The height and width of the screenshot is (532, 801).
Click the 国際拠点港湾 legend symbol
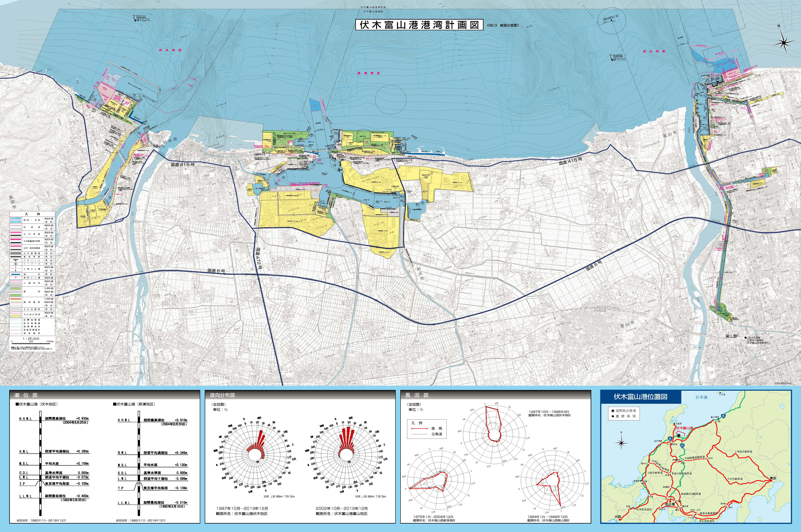pos(613,411)
